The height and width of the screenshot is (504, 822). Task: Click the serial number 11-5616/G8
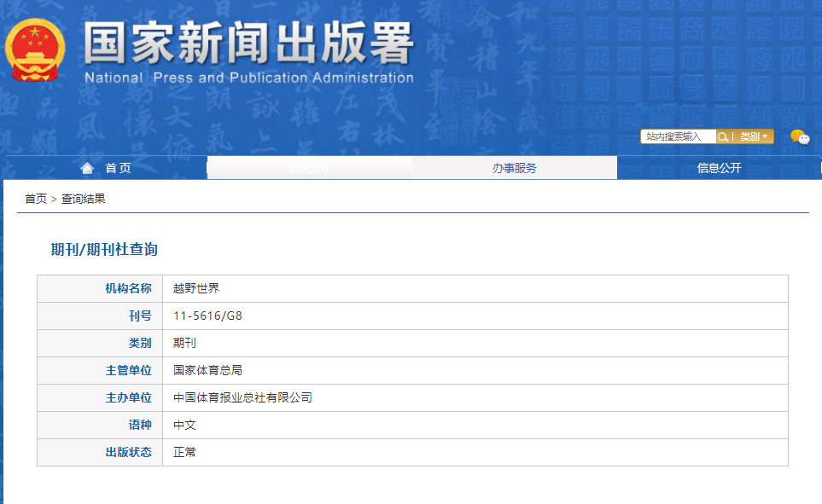coord(208,316)
